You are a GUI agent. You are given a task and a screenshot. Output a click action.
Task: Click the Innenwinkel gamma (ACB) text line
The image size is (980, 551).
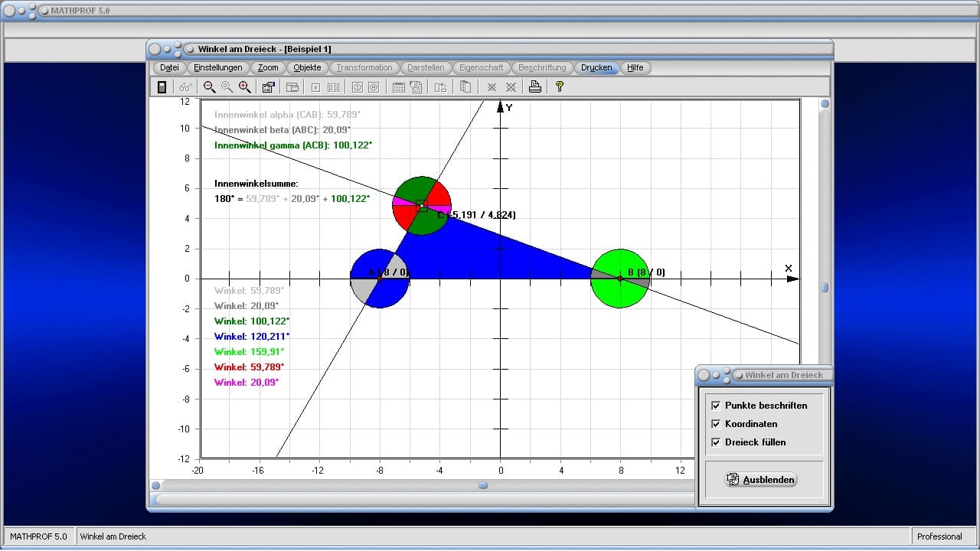pos(293,145)
